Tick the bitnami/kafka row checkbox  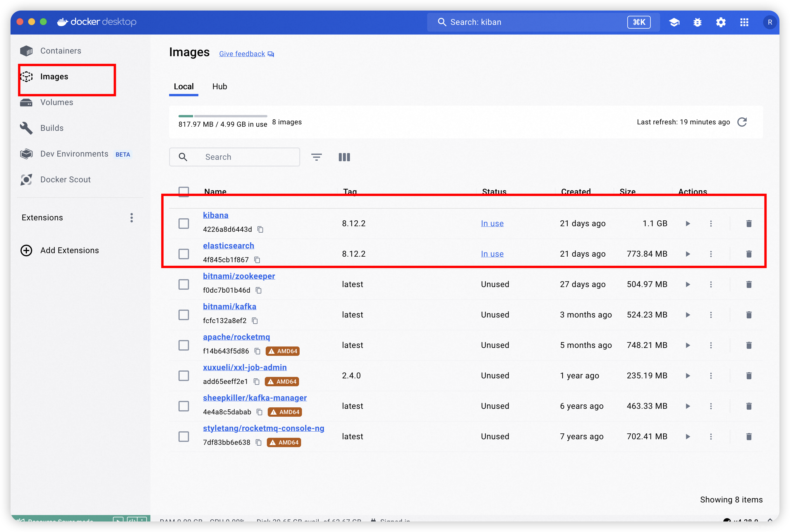183,315
